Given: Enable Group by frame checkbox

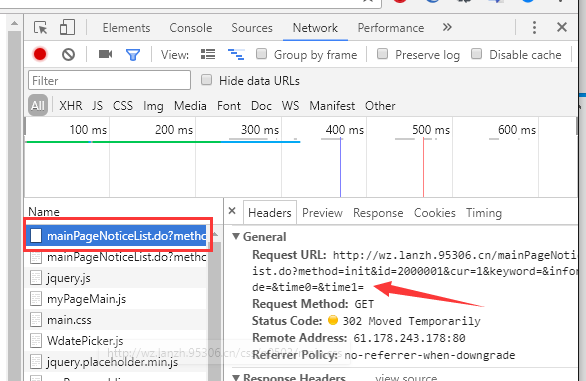Looking at the screenshot, I should point(261,54).
